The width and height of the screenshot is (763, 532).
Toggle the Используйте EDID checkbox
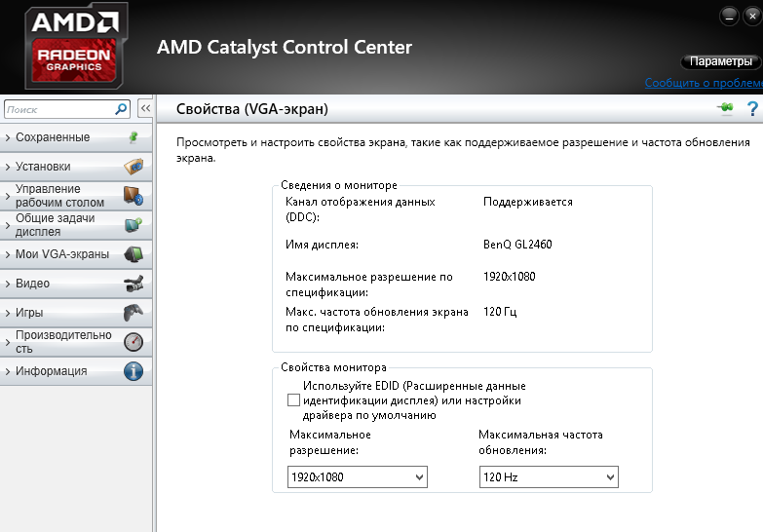tap(293, 400)
